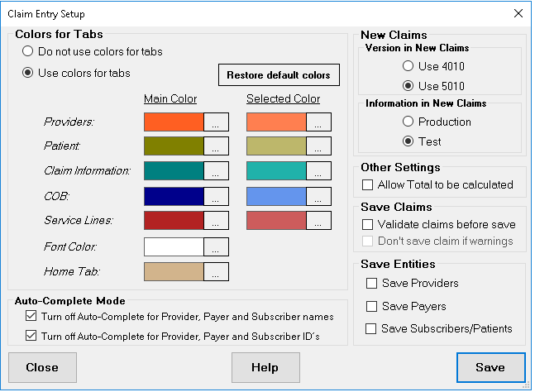Image resolution: width=535 pixels, height=392 pixels.
Task: Click the Main Color column header
Action: point(170,98)
